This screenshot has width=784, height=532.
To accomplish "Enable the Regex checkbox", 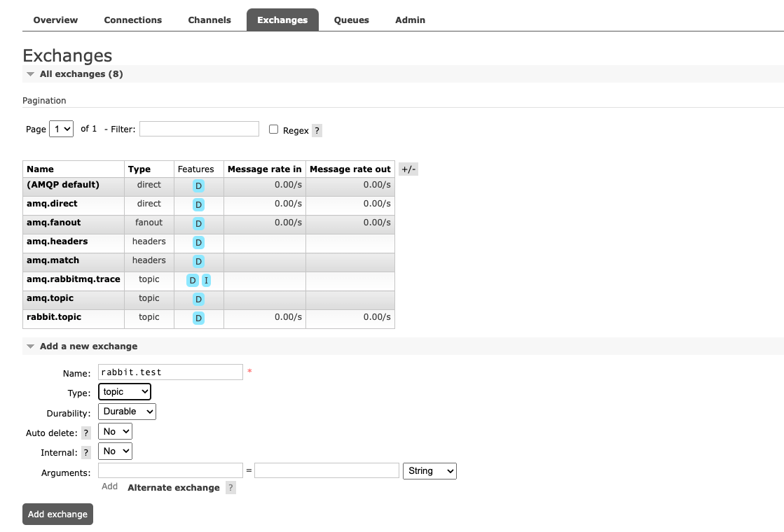I will pyautogui.click(x=274, y=129).
